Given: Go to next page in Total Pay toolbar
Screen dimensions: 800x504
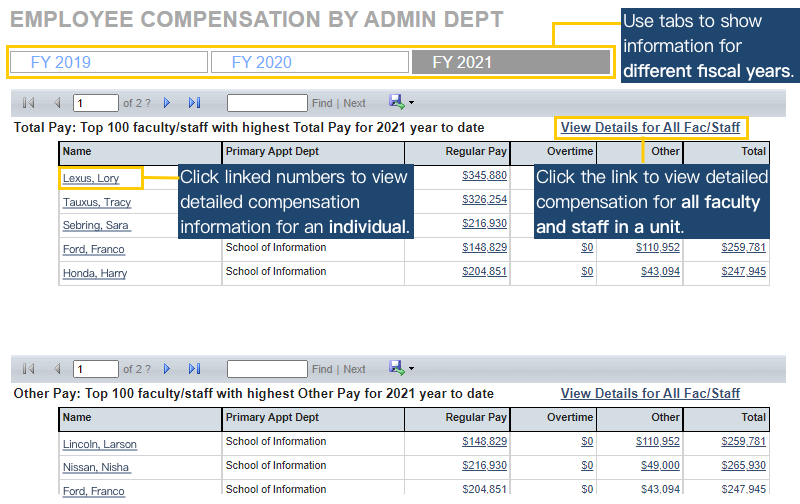Looking at the screenshot, I should point(167,103).
